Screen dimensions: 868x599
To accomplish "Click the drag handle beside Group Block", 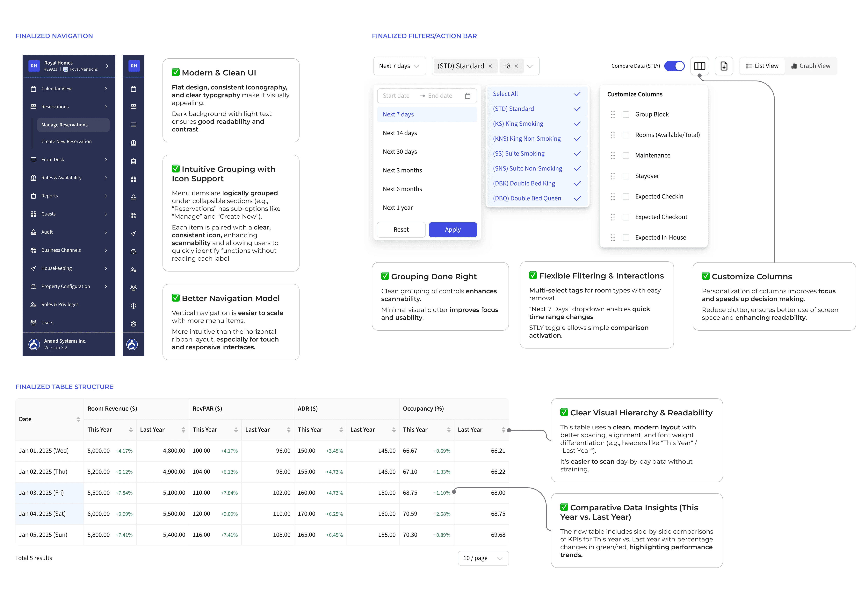I will coord(613,115).
